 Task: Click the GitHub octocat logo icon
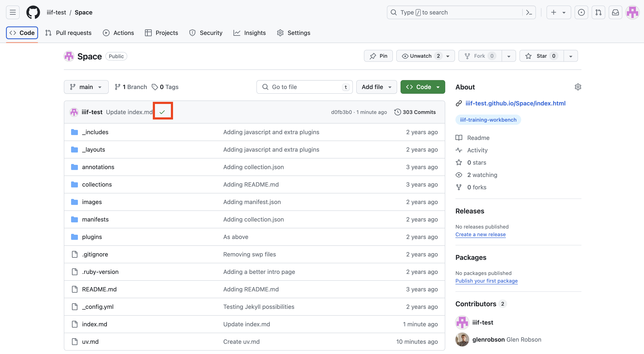tap(33, 12)
